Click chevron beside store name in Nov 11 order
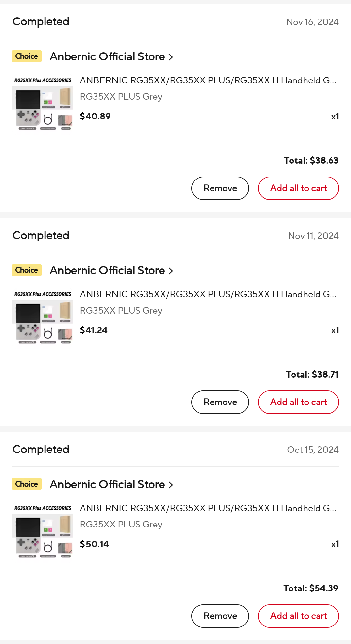The height and width of the screenshot is (644, 351). (x=171, y=271)
